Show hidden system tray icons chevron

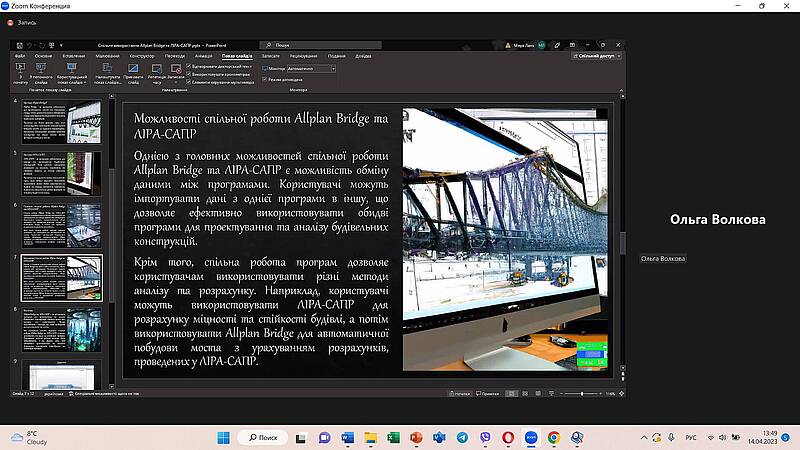point(644,438)
